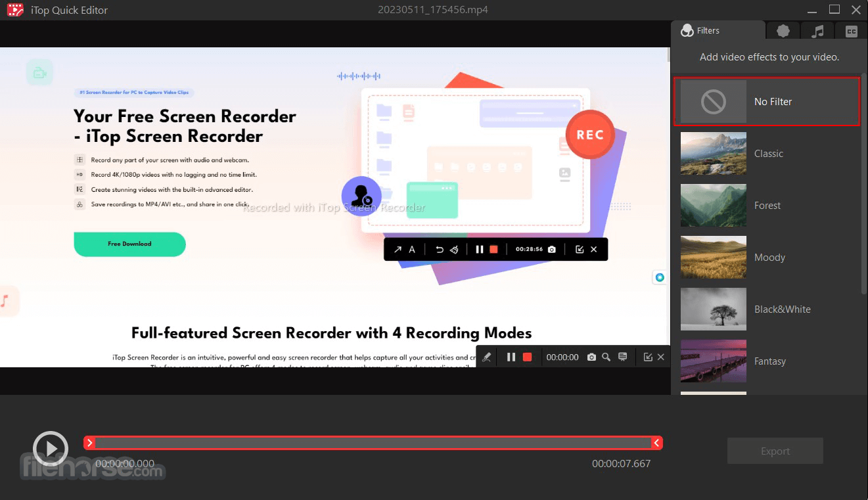Viewport: 868px width, 500px height.
Task: Click the speech bubble icon in recorder bar
Action: click(622, 357)
